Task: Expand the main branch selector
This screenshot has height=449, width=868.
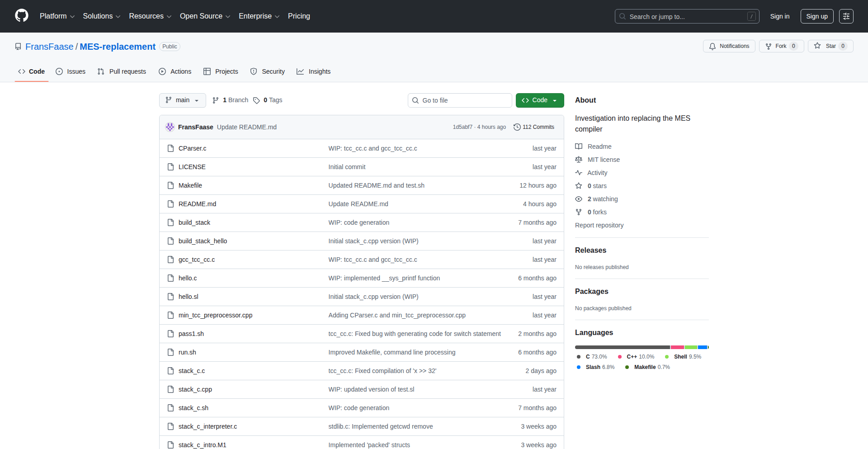Action: pyautogui.click(x=182, y=100)
